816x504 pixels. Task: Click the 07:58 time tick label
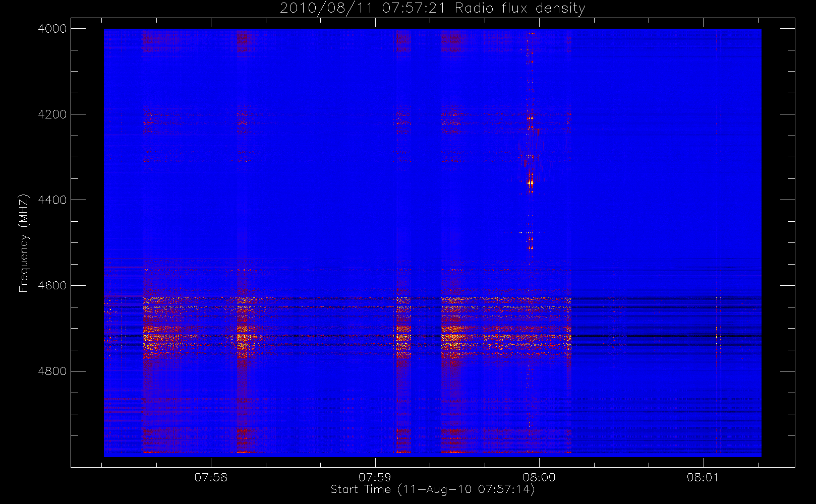[211, 477]
